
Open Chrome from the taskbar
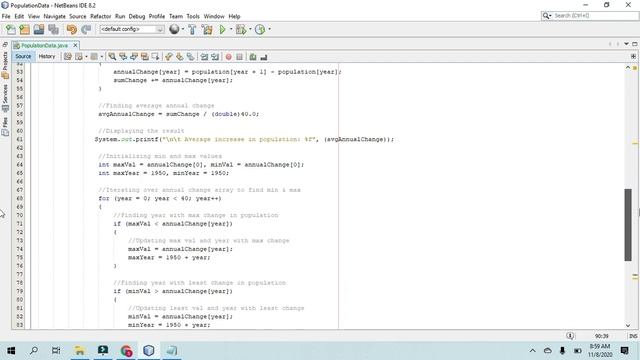(126, 351)
